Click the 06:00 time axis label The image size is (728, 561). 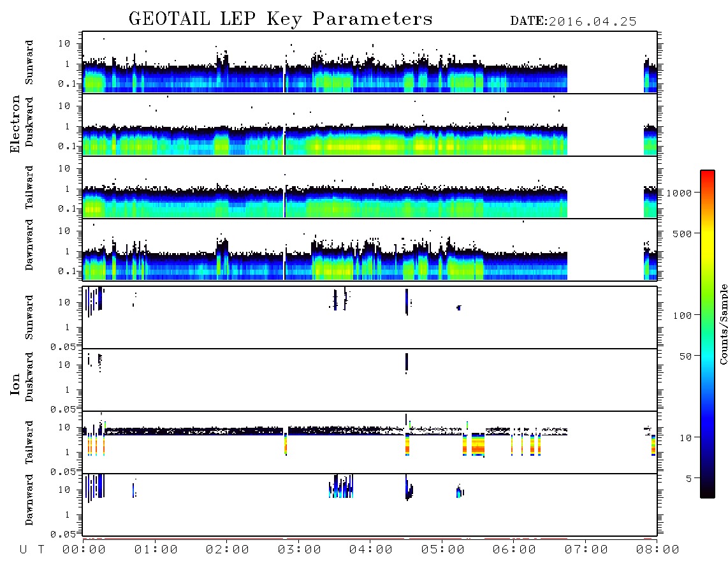(x=514, y=550)
